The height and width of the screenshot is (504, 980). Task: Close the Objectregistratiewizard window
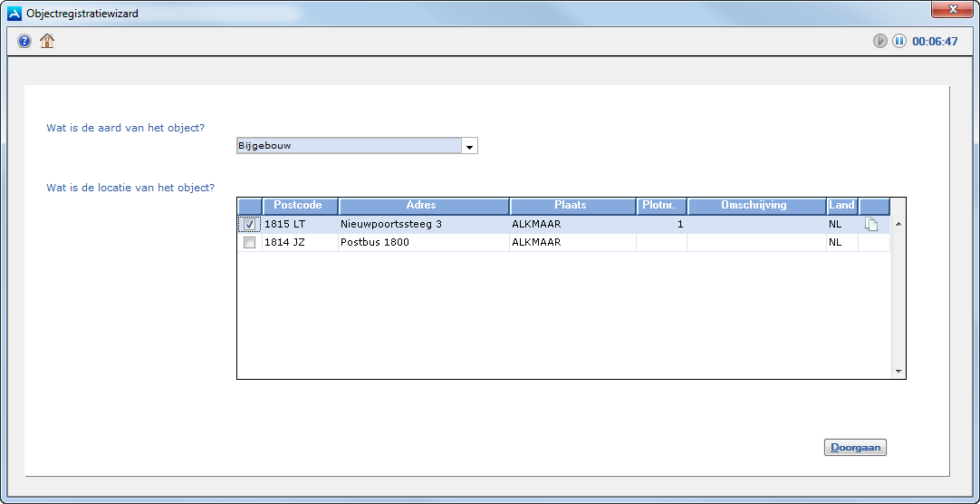(952, 10)
